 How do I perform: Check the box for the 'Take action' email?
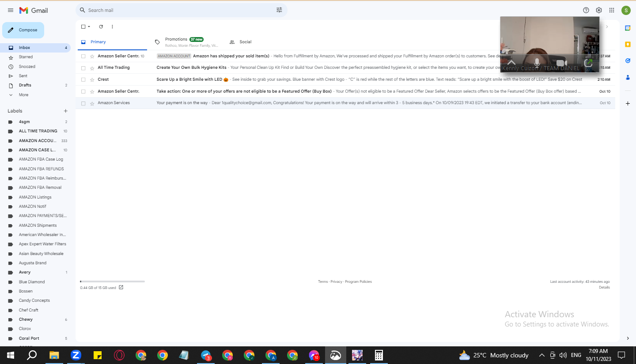tap(83, 91)
